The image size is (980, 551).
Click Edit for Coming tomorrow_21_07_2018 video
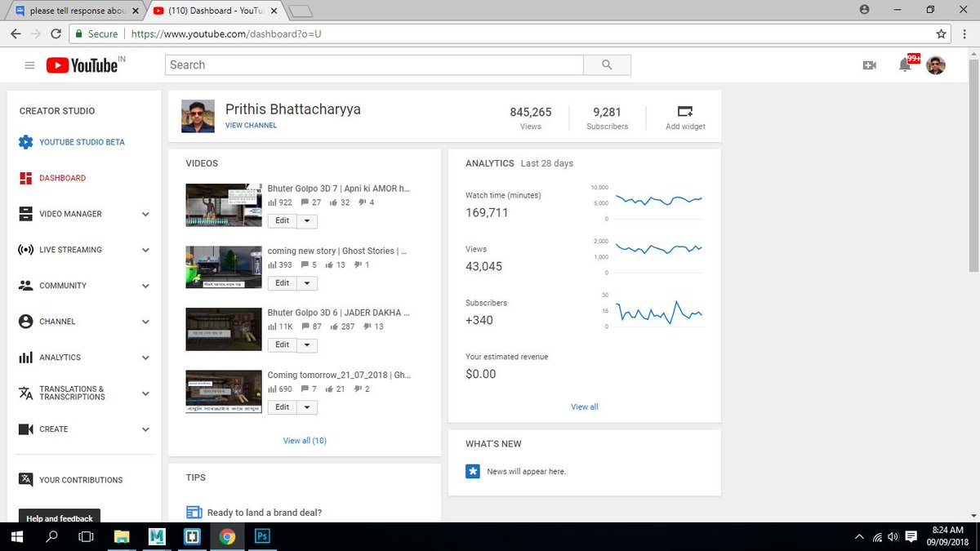click(282, 407)
